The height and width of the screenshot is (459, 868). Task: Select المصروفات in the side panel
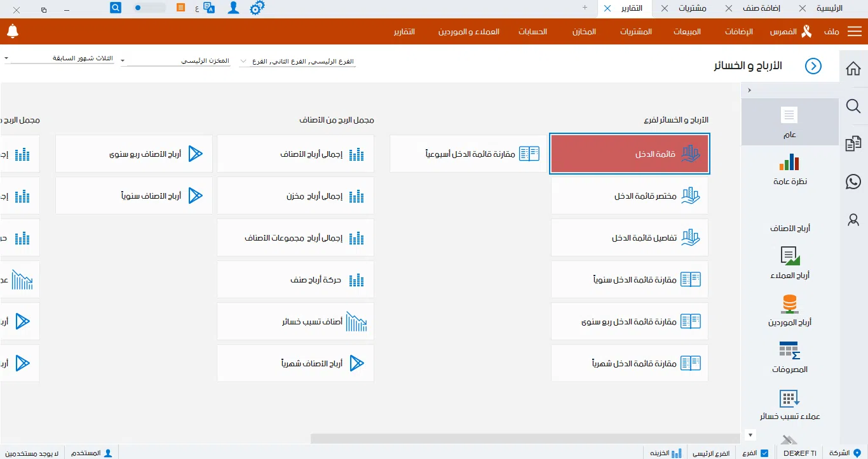(x=790, y=357)
